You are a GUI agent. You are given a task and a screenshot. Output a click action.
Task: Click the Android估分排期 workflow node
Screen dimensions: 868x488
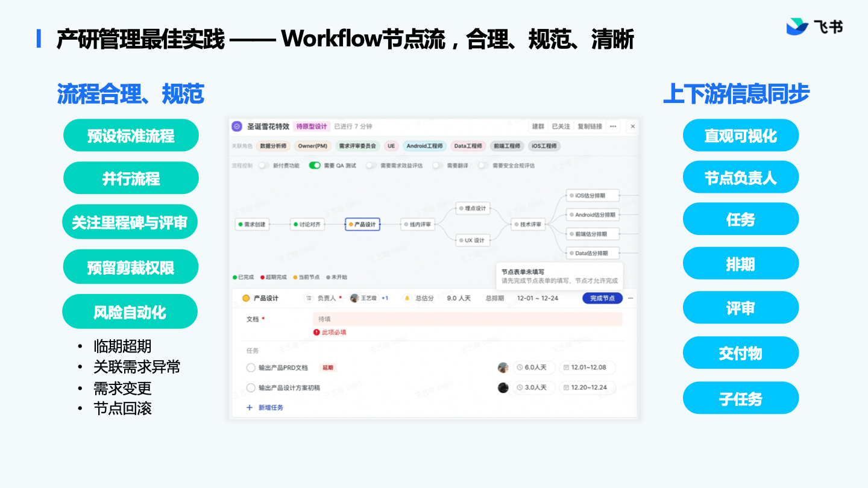(x=593, y=214)
